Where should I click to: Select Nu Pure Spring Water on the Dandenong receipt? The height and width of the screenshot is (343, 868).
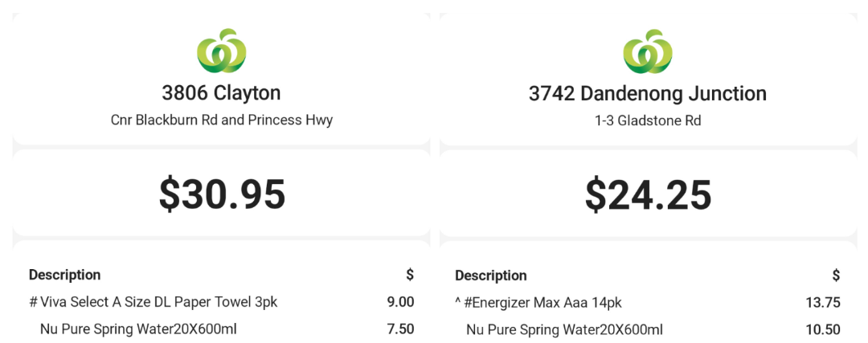point(564,329)
